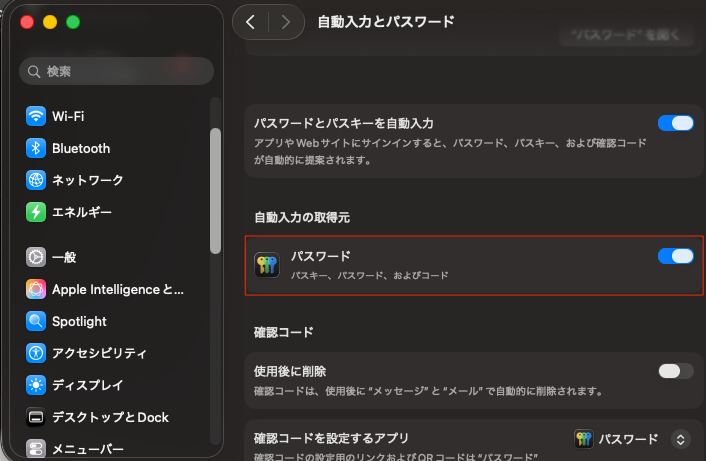Click the ディスプレイ sun icon

(36, 385)
